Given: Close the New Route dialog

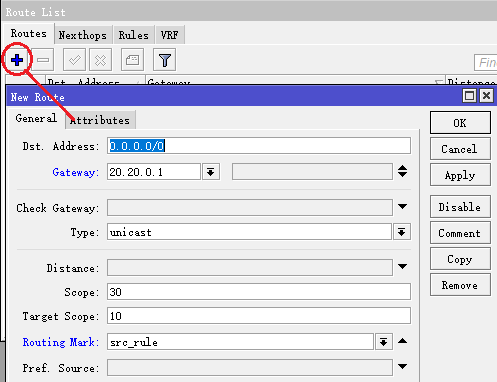Looking at the screenshot, I should coord(487,96).
